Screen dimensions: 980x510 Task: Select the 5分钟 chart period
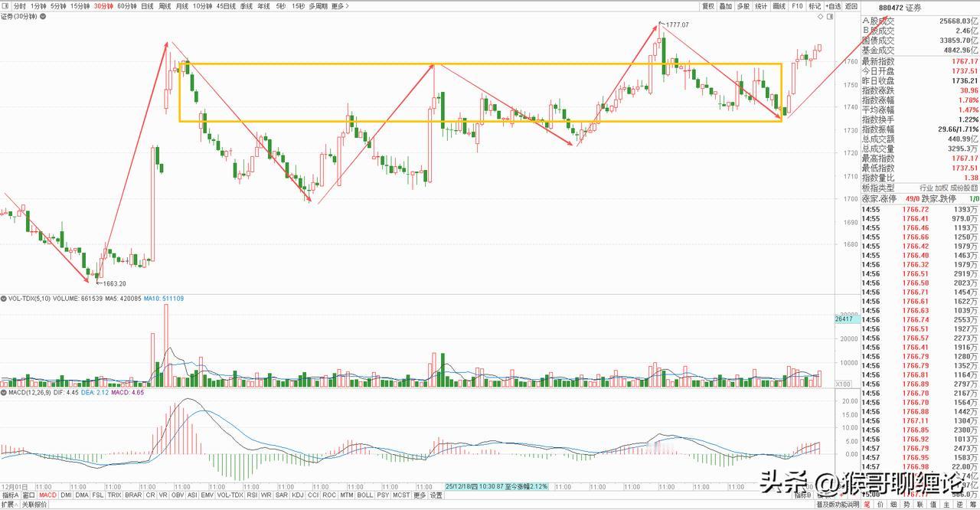[58, 5]
